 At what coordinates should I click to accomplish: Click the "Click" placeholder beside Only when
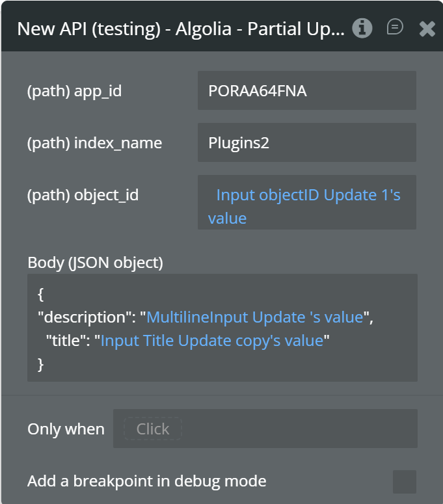tap(153, 429)
